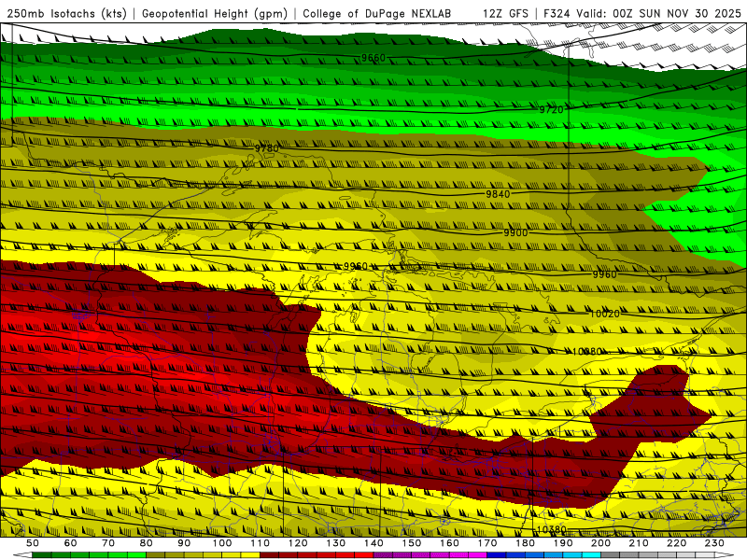Click the '250mb Isotachs (kts)' title text
The image size is (747, 560).
pyautogui.click(x=66, y=14)
